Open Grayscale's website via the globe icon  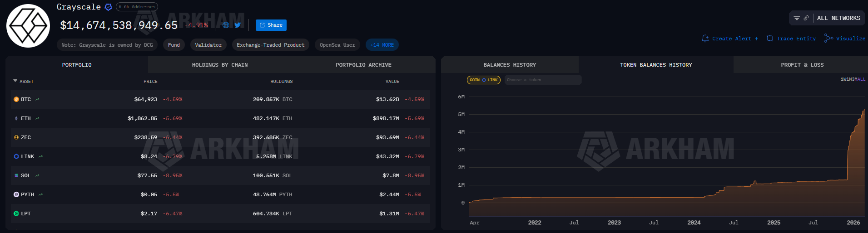(x=226, y=25)
